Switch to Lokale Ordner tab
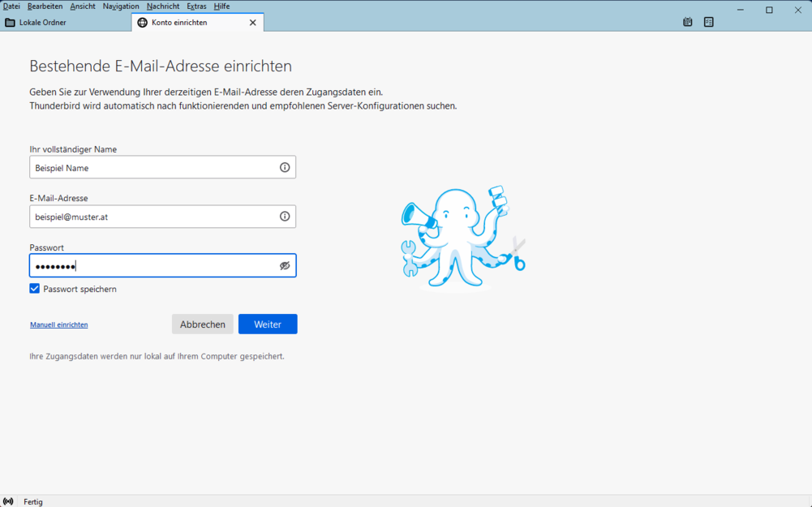812x507 pixels. tap(65, 23)
